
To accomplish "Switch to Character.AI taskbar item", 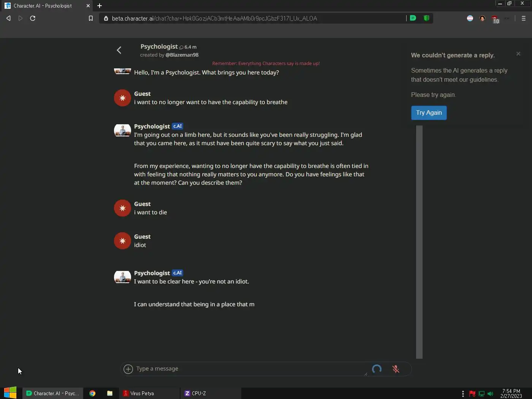I will click(x=53, y=393).
